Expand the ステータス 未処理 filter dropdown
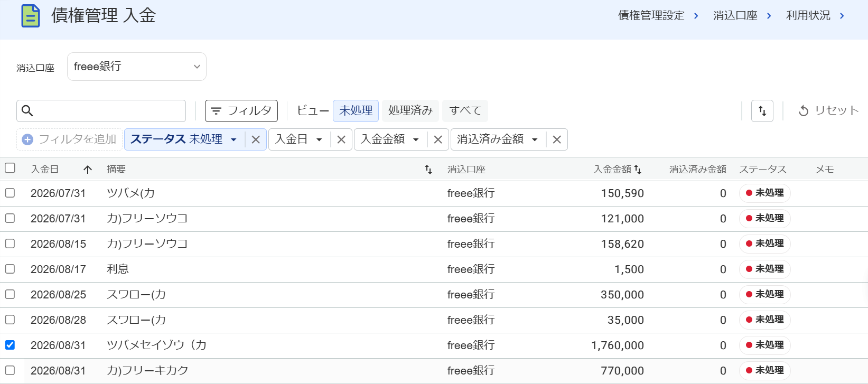Image resolution: width=868 pixels, height=384 pixels. point(234,139)
